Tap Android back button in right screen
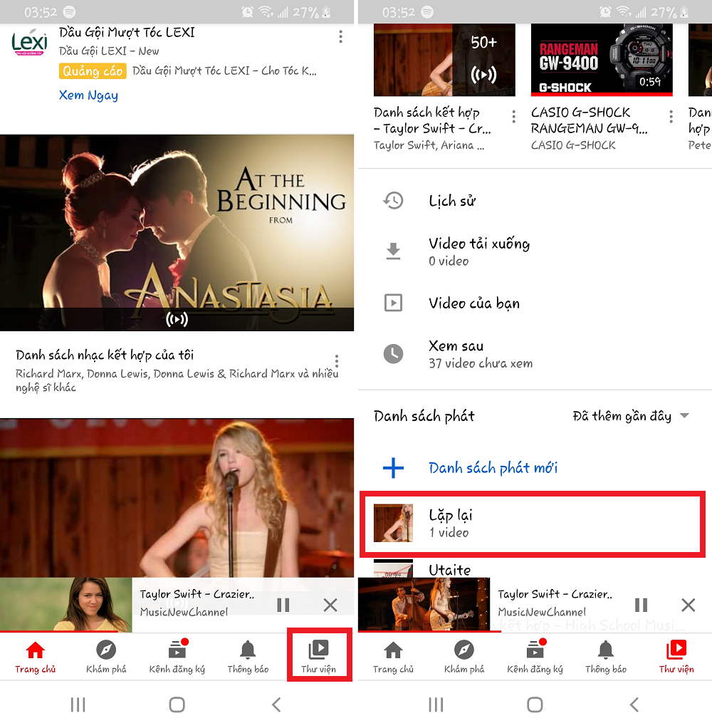The image size is (712, 728). click(634, 704)
